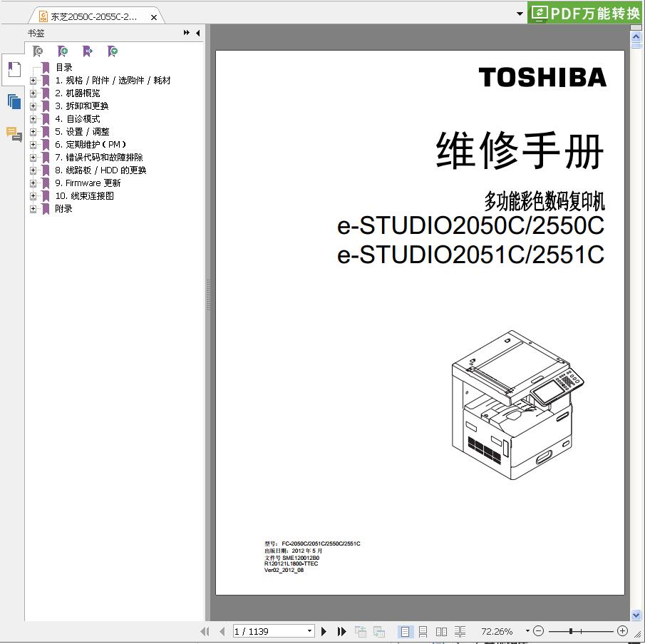Expand the bookmark panel with double arrow
This screenshot has height=644, width=645.
coord(186,33)
